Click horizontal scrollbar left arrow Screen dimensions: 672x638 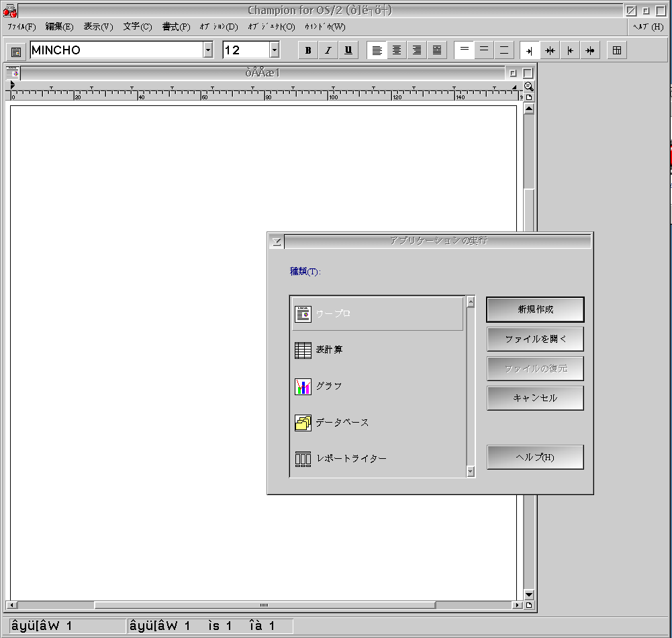coord(11,605)
